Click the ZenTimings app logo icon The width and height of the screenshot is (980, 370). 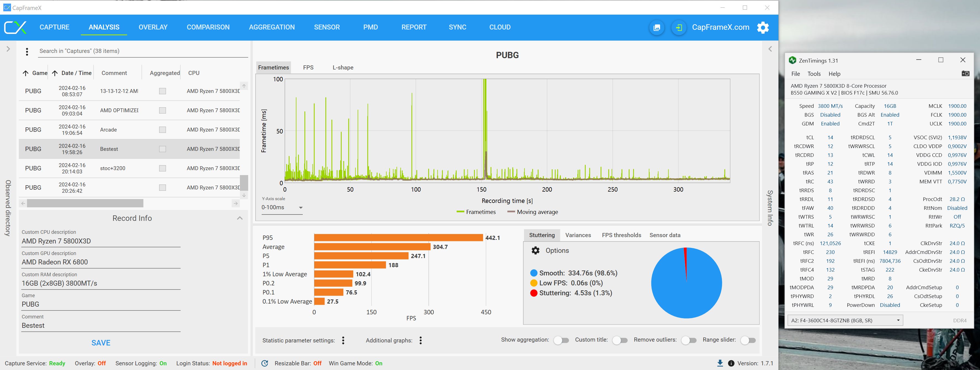(x=792, y=60)
